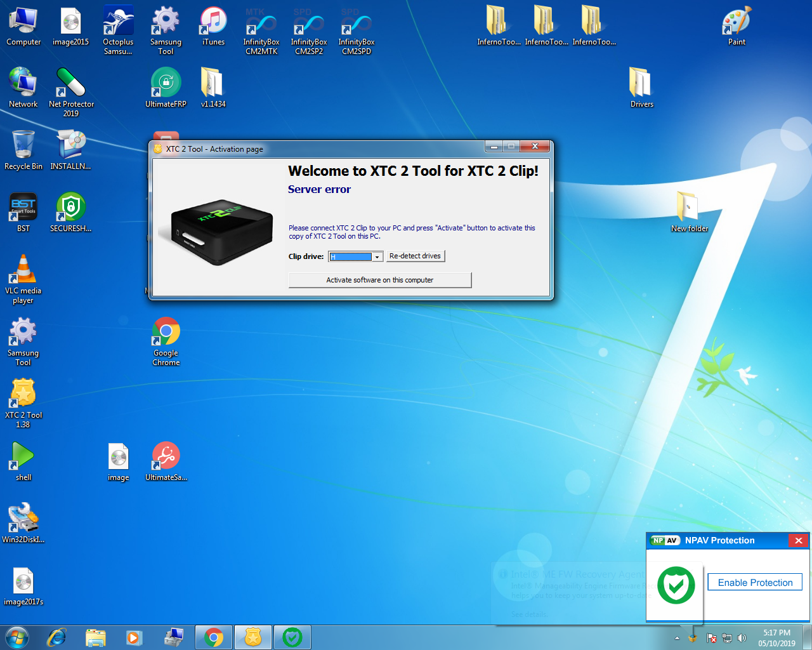Click the "Server error" status text

319,189
